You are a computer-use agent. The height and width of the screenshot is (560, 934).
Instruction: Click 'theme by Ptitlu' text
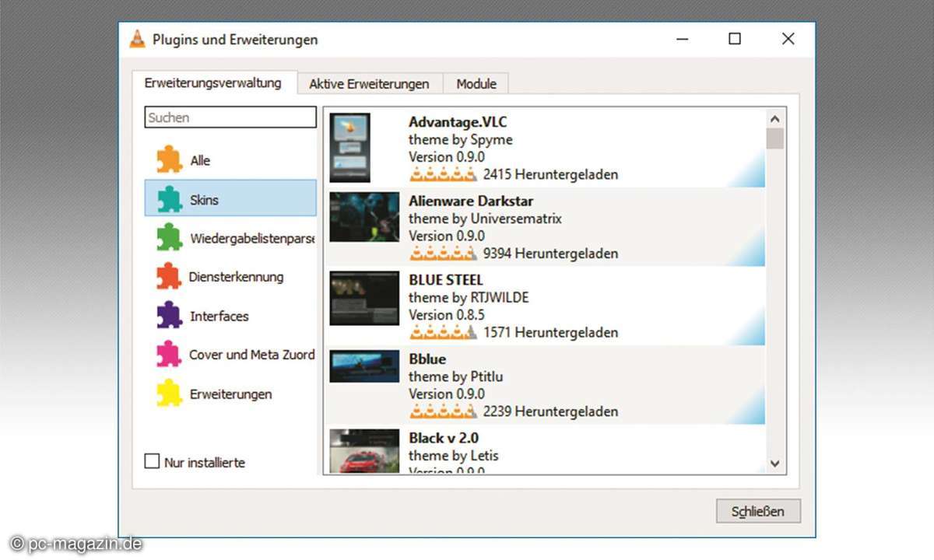(456, 377)
